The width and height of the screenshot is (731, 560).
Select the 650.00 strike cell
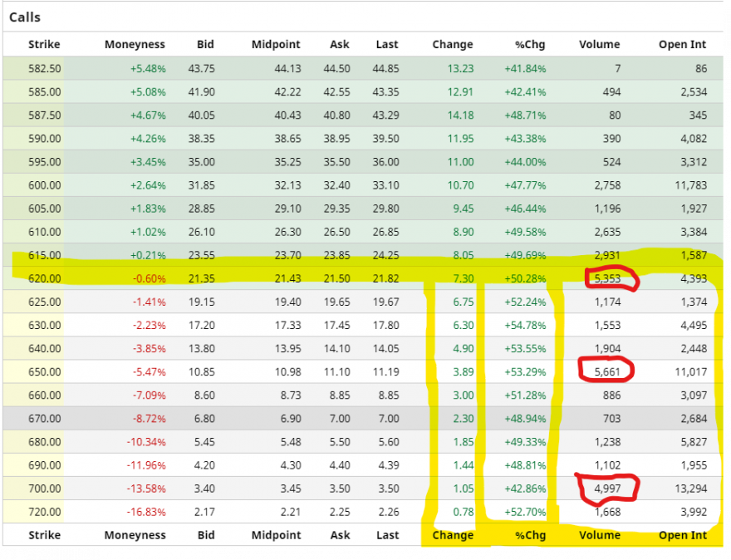[x=44, y=371]
